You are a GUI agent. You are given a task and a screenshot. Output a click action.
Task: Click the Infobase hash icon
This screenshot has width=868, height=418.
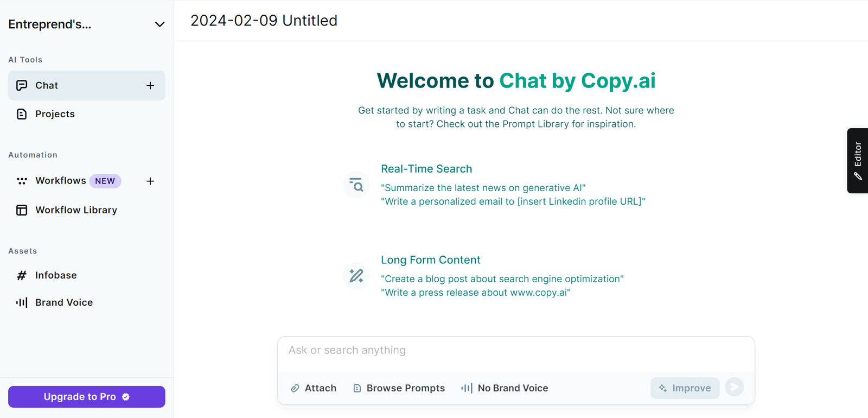click(x=22, y=275)
